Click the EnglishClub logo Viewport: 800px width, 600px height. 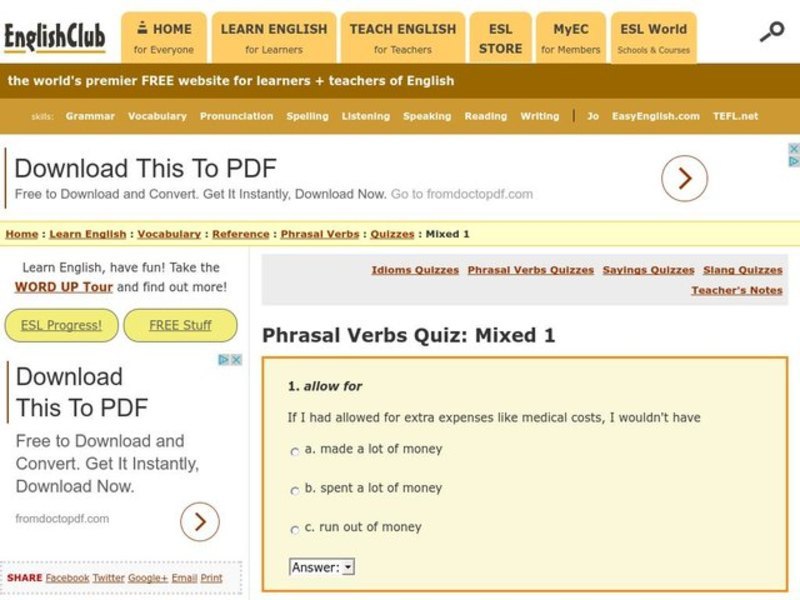point(55,33)
